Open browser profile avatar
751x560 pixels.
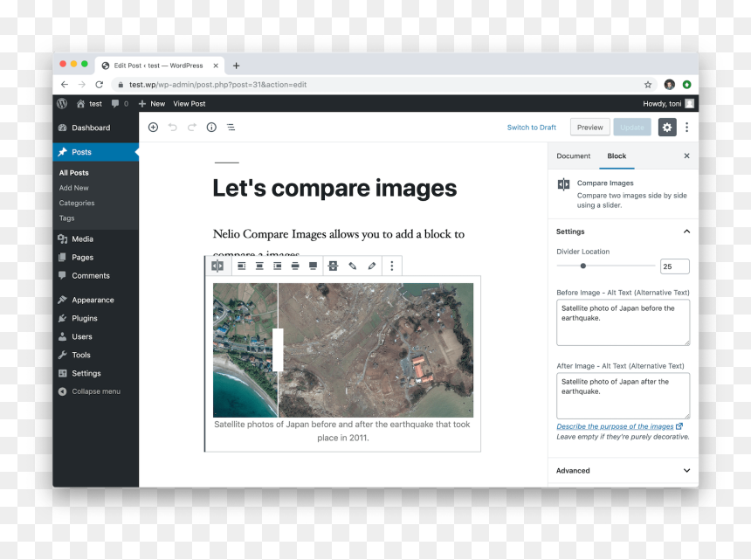coord(670,85)
